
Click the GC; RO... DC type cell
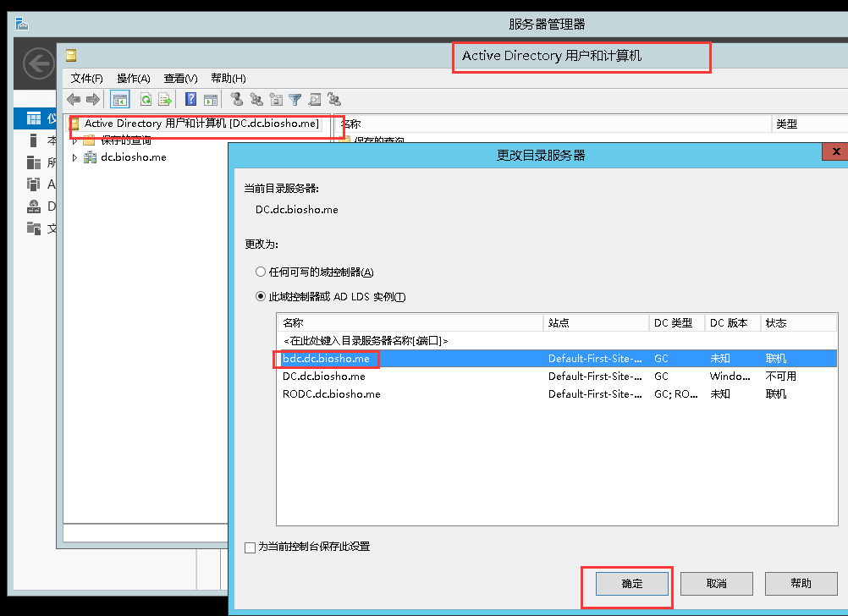click(x=676, y=394)
